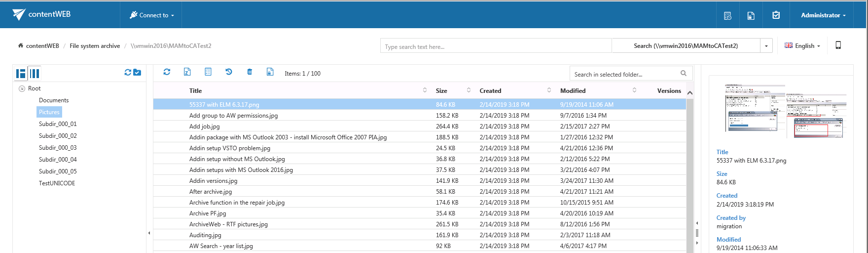Viewport: 868px width, 253px height.
Task: Click the mobile phone view icon
Action: [838, 45]
